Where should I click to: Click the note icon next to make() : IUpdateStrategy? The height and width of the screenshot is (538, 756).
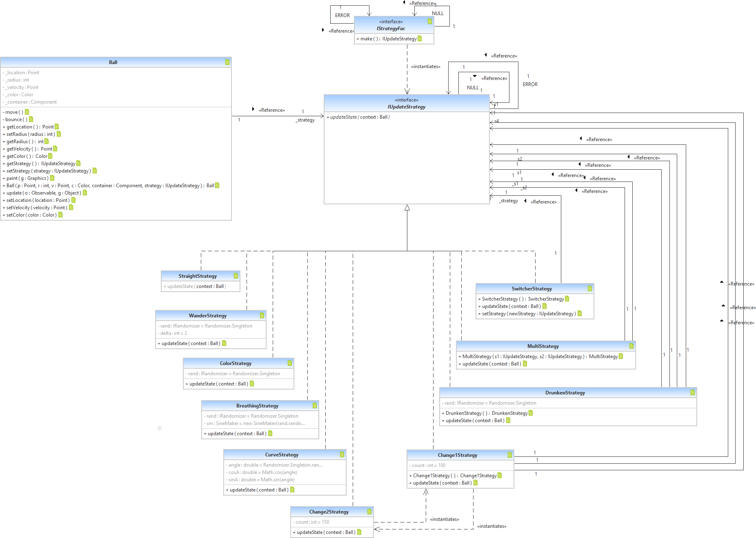tap(420, 39)
